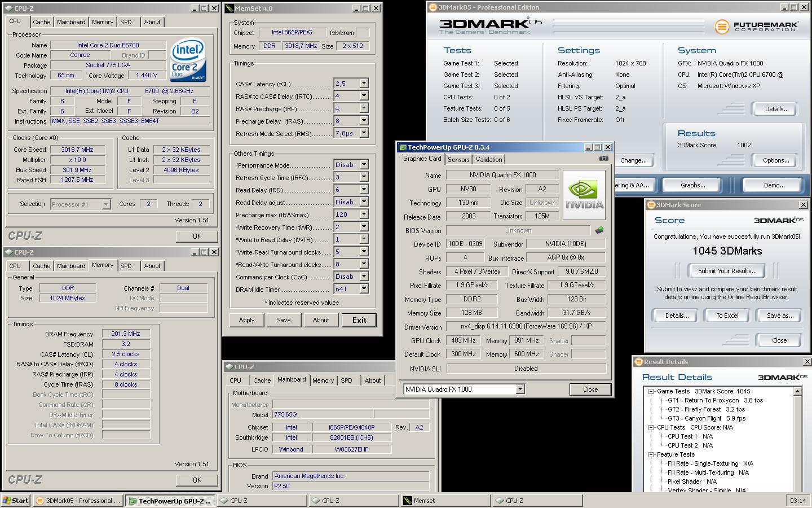Collapse the Feature Tests tree node
The height and width of the screenshot is (508, 812).
point(651,454)
